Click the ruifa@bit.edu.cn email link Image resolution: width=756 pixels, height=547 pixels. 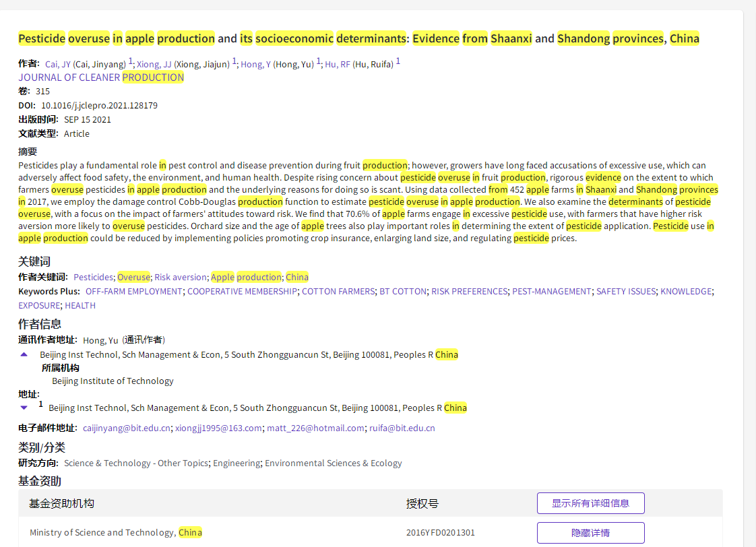click(402, 428)
